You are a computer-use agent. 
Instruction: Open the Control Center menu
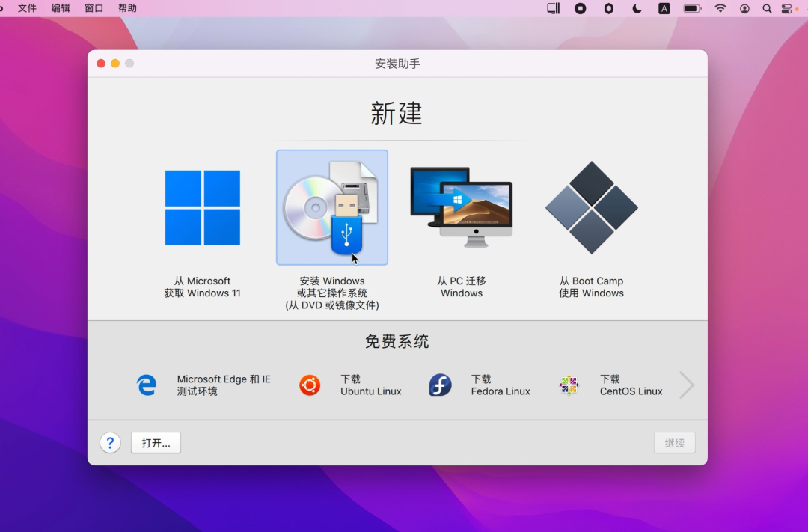(787, 8)
